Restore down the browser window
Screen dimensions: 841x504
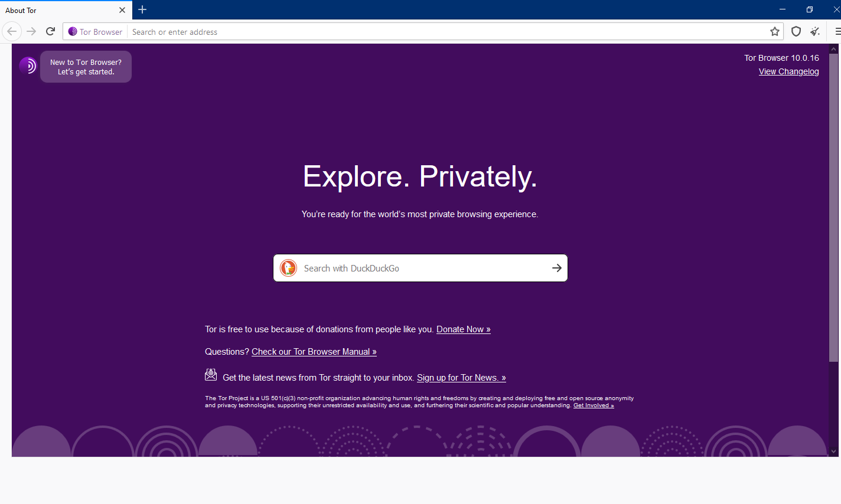point(810,9)
